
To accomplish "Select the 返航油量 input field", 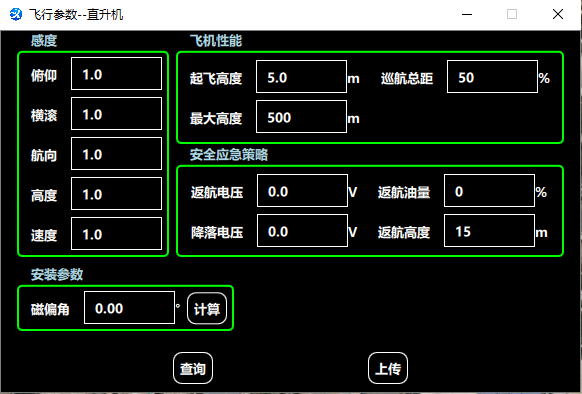I will (489, 191).
